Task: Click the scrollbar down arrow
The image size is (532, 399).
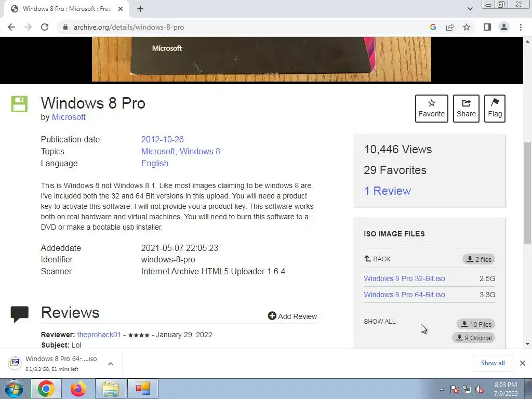Action: [x=527, y=344]
